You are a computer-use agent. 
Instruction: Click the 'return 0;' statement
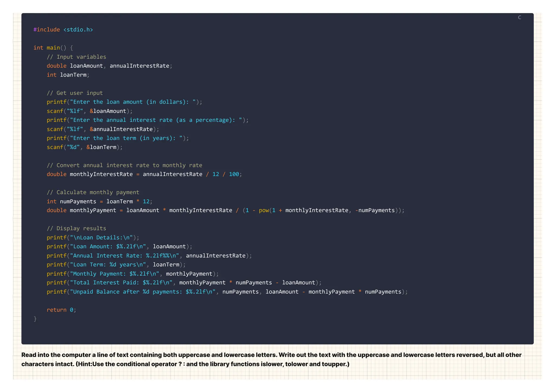[x=62, y=310]
